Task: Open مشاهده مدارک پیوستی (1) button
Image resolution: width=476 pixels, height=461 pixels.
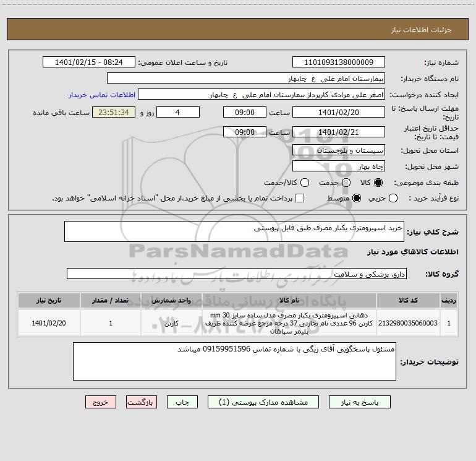Action: click(x=263, y=402)
